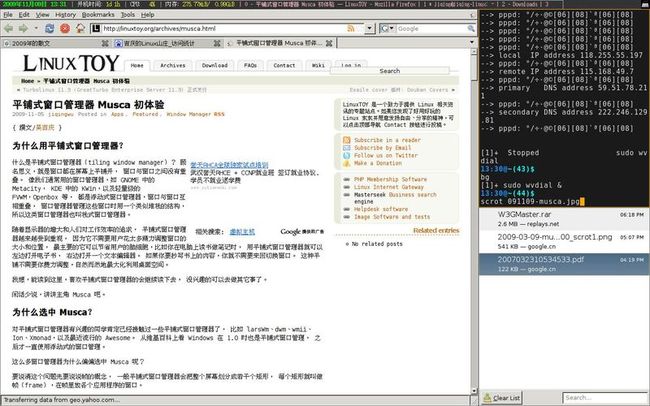Screen dimensions: 650x406
Task: Open the PHP Membership Software link
Action: point(390,179)
